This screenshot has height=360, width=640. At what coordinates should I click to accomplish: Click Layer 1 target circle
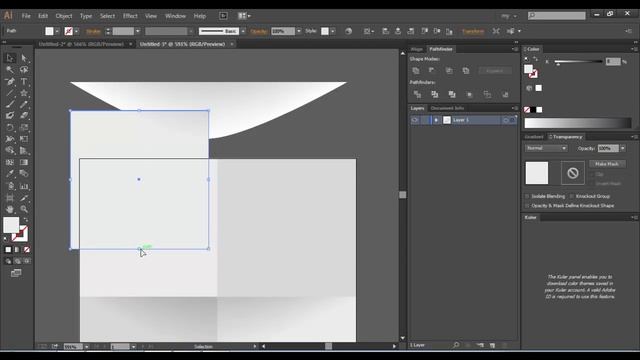point(506,120)
